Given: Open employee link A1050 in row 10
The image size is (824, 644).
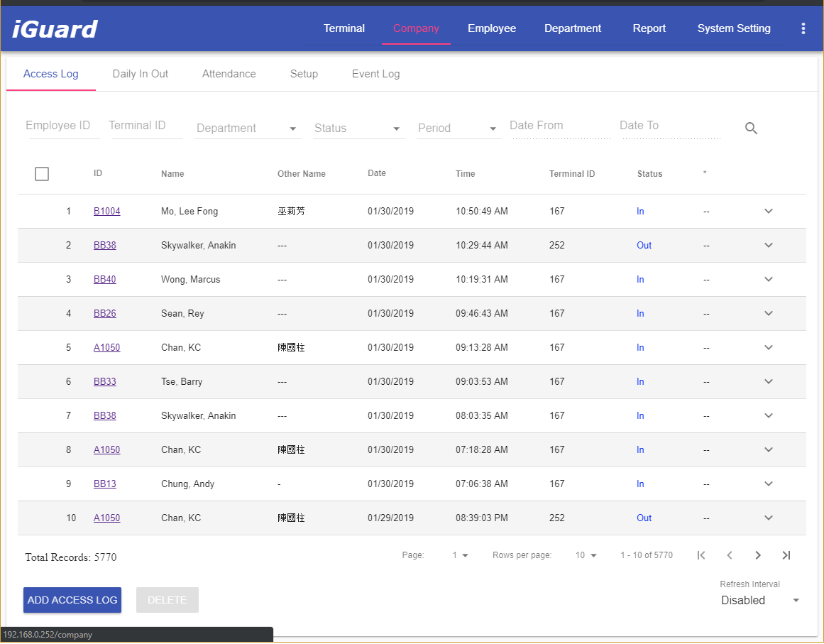Looking at the screenshot, I should 106,518.
